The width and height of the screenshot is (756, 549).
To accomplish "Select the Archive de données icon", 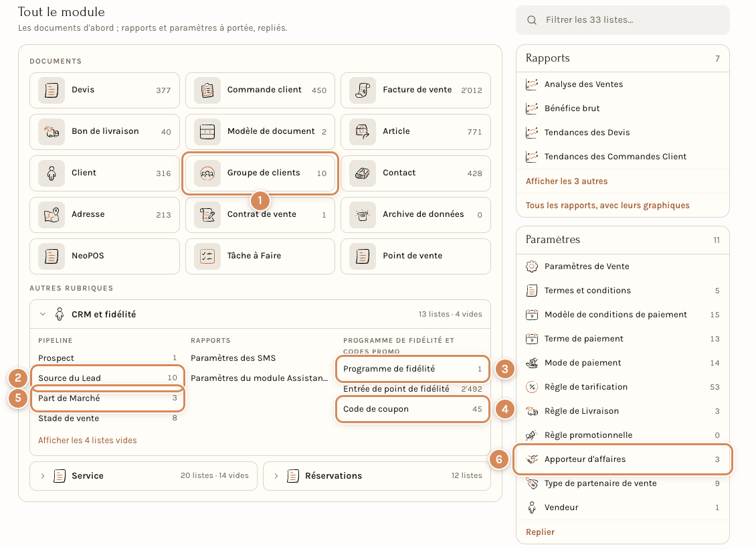I will click(363, 215).
